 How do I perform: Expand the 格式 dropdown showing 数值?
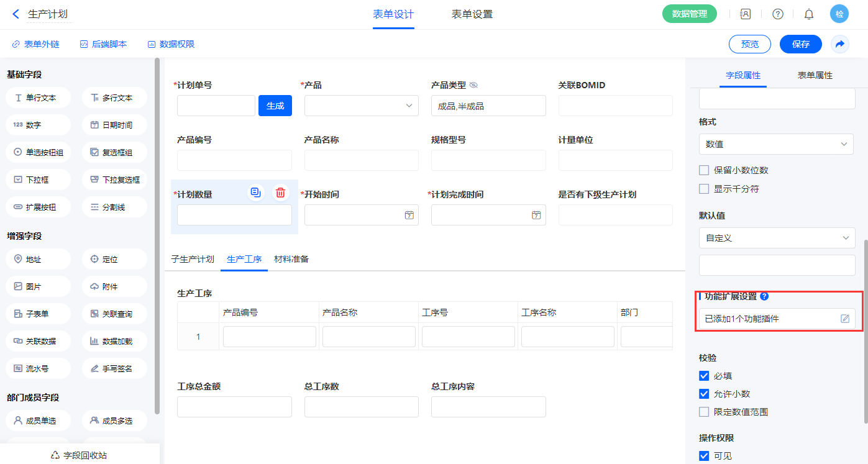(x=777, y=144)
